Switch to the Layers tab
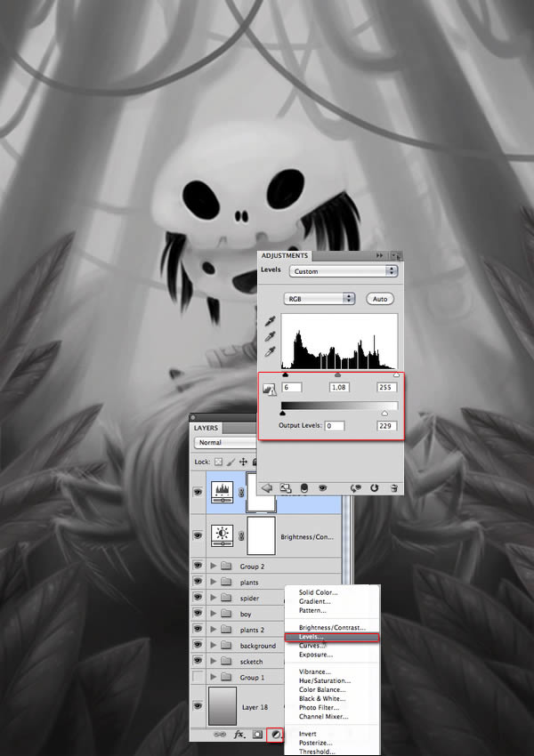Image resolution: width=534 pixels, height=756 pixels. [x=206, y=428]
